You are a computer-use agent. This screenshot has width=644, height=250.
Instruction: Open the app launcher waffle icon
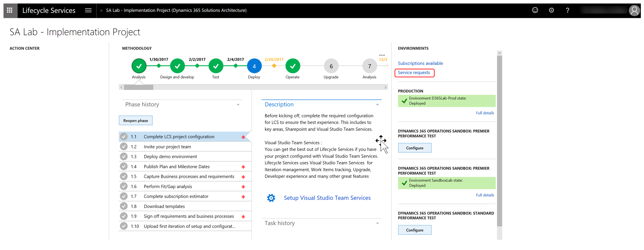pyautogui.click(x=10, y=10)
